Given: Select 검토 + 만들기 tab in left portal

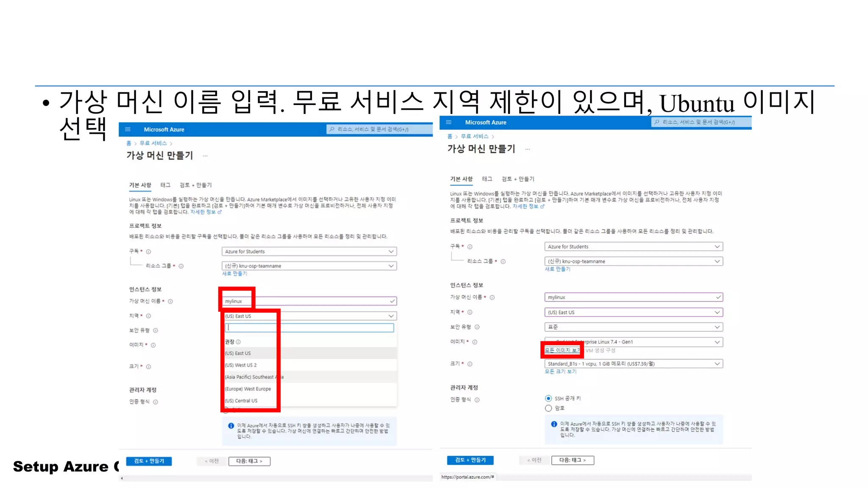Looking at the screenshot, I should click(195, 185).
